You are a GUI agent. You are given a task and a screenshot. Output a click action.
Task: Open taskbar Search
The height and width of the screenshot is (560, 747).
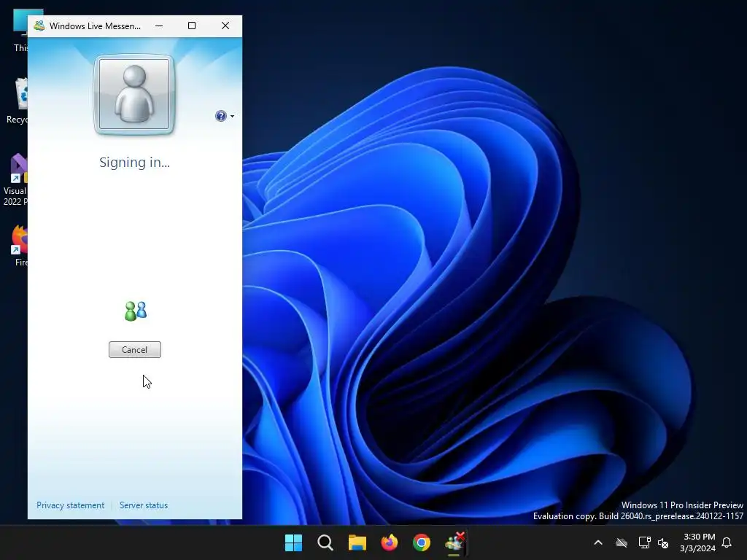325,542
